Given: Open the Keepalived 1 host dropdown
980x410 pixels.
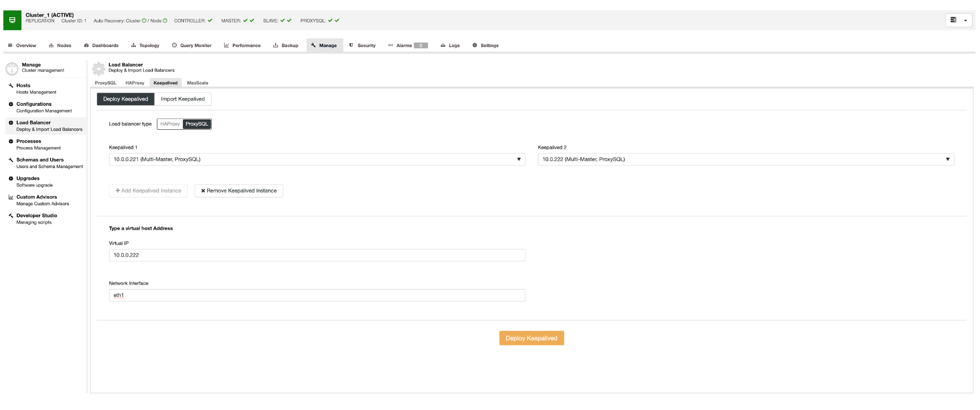Looking at the screenshot, I should tap(317, 159).
